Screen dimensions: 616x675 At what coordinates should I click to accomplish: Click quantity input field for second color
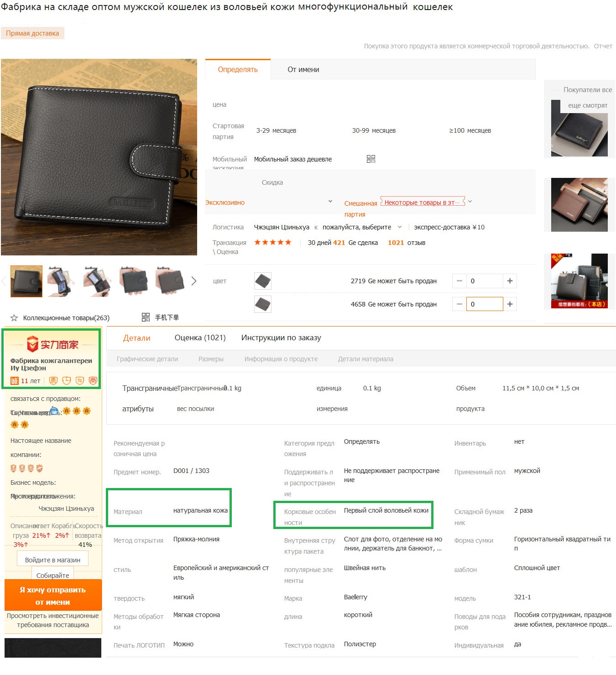(x=485, y=304)
